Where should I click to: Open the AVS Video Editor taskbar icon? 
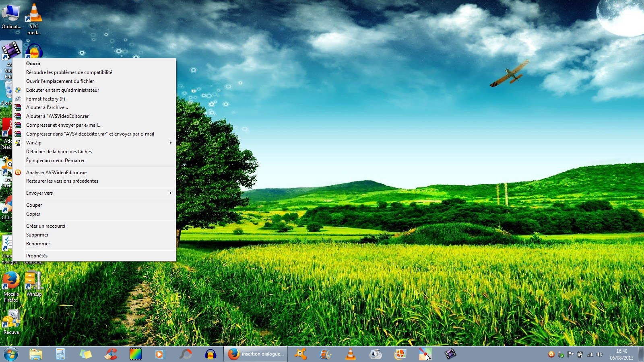[450, 354]
